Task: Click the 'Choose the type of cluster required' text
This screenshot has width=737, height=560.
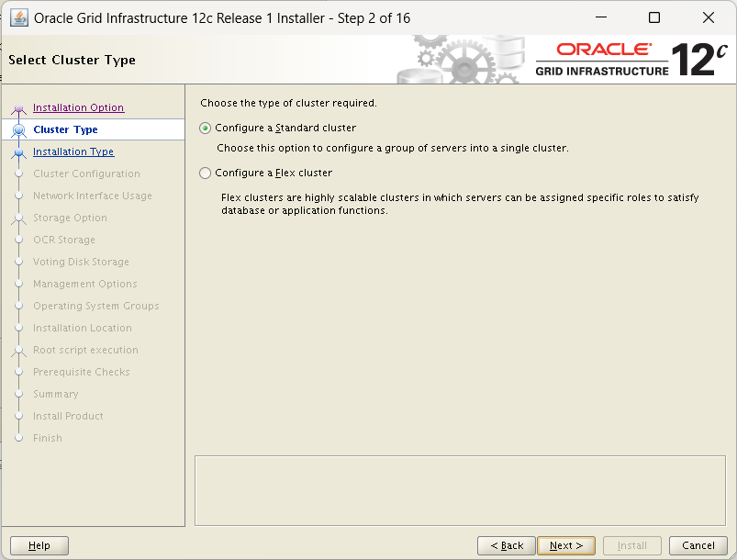Action: tap(288, 103)
